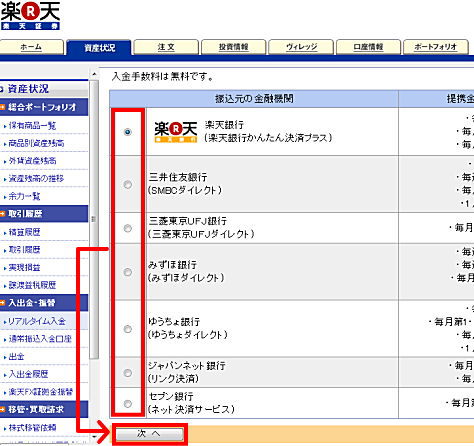The width and height of the screenshot is (474, 446).
Task: Click the 三井住友銀行 (SMBCダイレクト) label
Action: 185,184
